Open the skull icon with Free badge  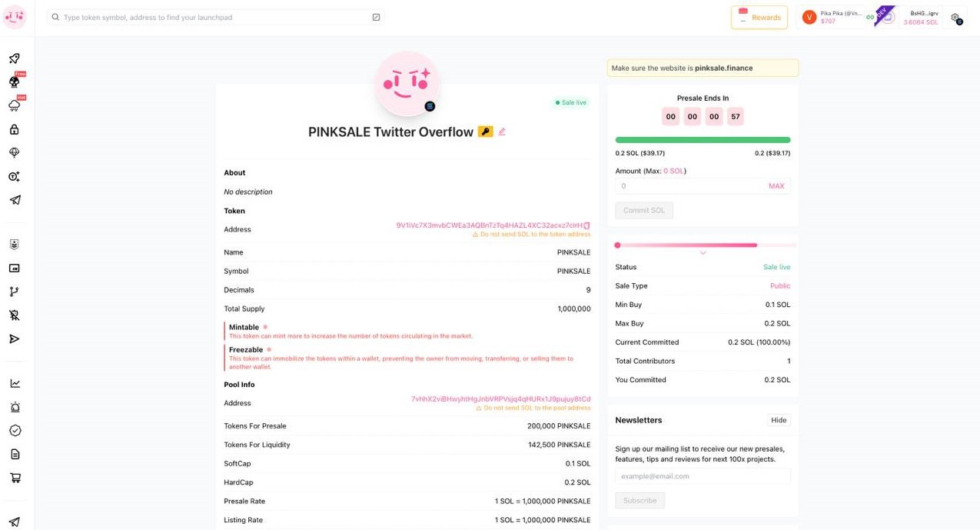pos(14,82)
